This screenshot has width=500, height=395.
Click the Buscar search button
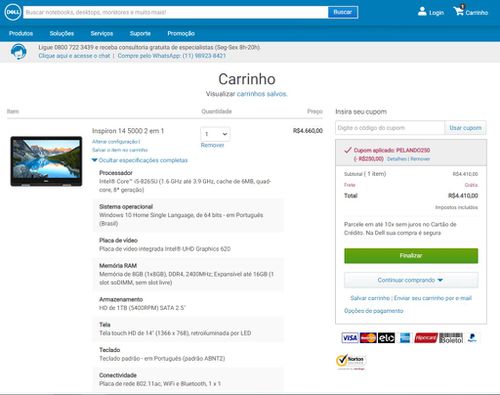[x=343, y=12]
